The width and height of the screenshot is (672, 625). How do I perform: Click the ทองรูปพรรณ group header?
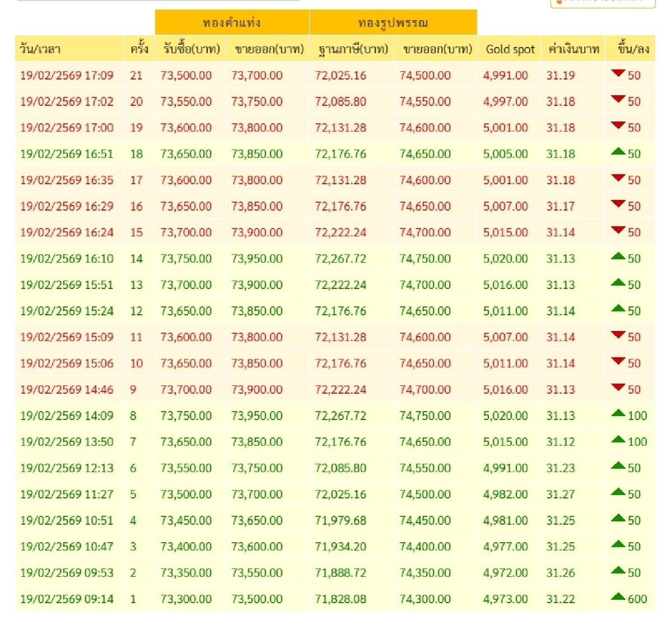393,23
